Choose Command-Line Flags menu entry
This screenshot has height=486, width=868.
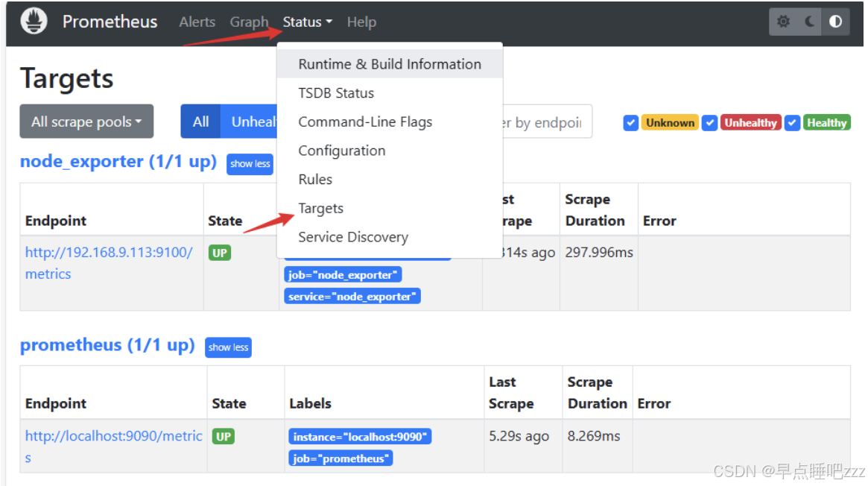pos(390,121)
